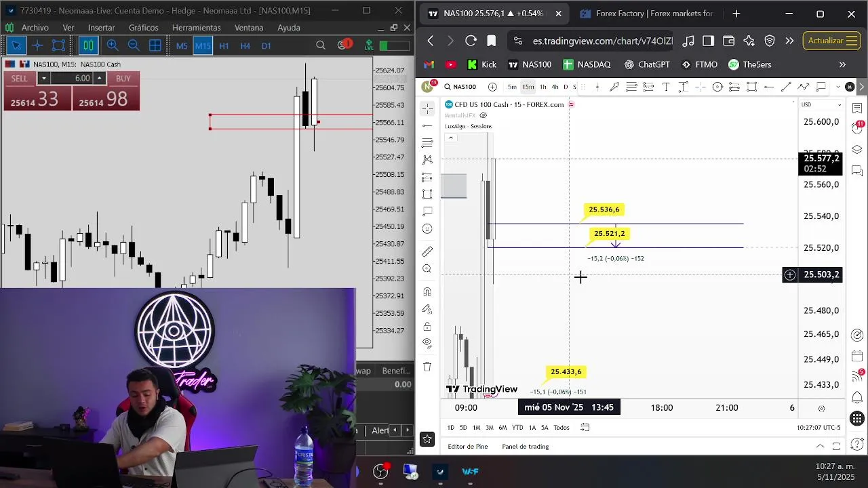Open Editor de Pine panel

468,447
